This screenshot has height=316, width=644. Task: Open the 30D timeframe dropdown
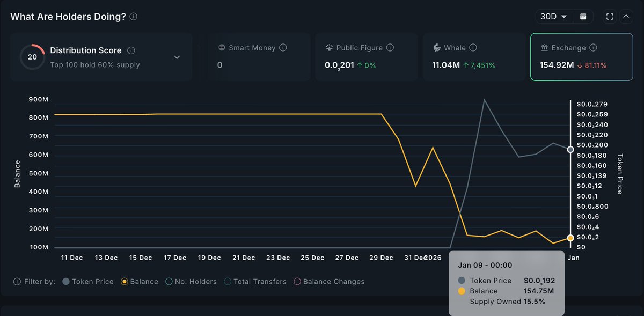click(x=553, y=16)
